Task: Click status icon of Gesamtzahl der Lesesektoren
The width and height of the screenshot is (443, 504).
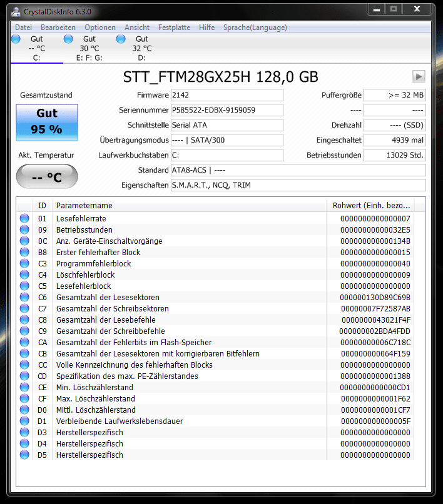Action: pos(24,297)
